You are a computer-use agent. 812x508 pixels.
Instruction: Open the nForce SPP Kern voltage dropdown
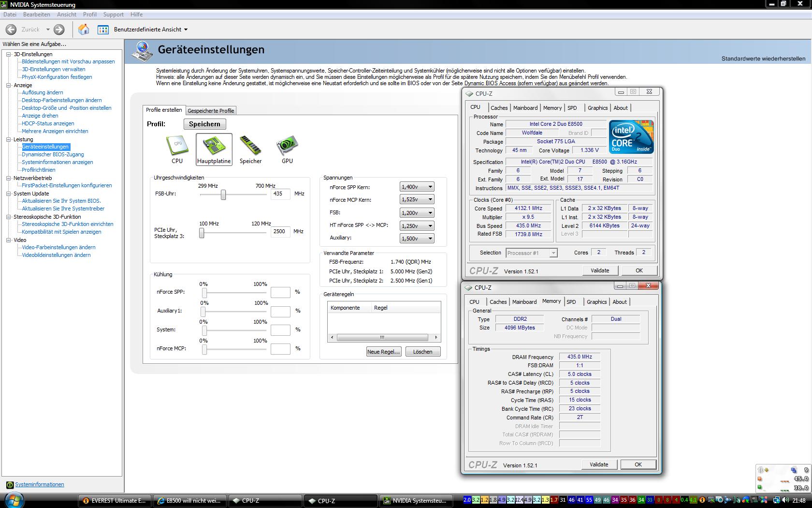417,187
